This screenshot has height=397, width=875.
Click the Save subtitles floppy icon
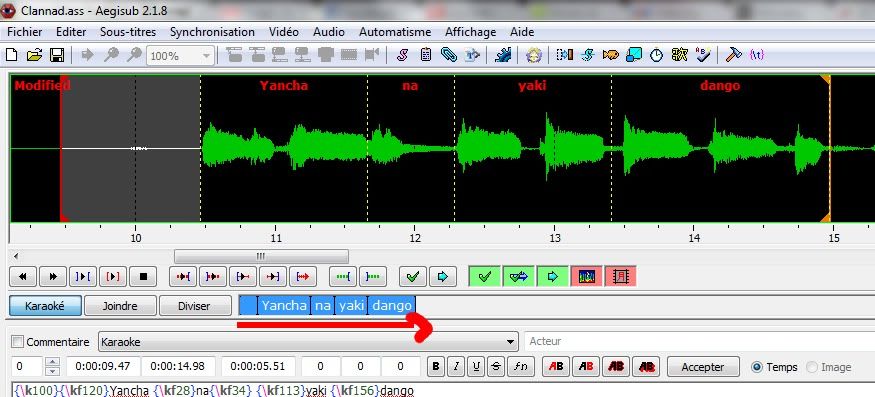(57, 55)
